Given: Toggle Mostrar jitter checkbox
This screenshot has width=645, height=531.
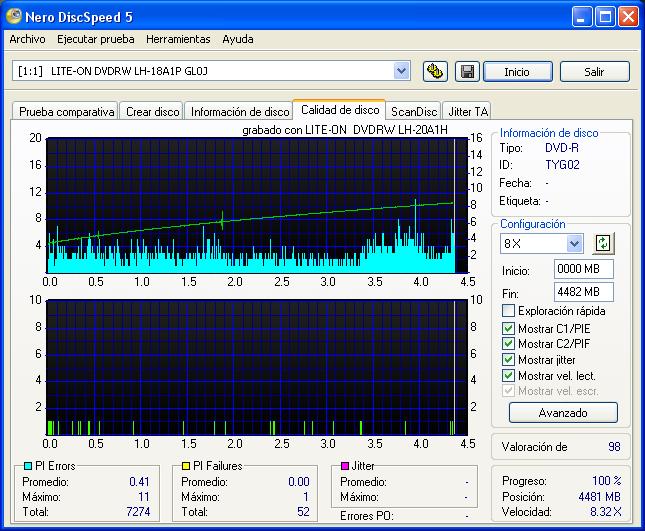Looking at the screenshot, I should (509, 359).
